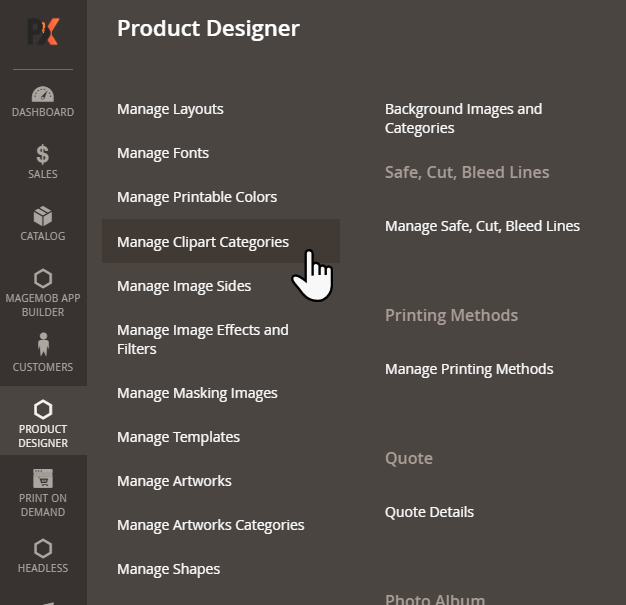
Task: Open the Print On Demand icon
Action: tap(43, 478)
